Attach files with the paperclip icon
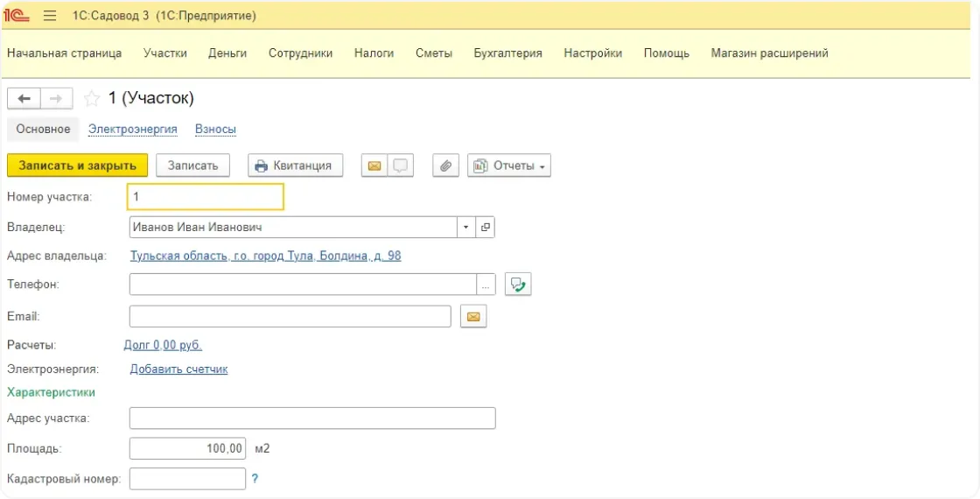980x499 pixels. 445,165
